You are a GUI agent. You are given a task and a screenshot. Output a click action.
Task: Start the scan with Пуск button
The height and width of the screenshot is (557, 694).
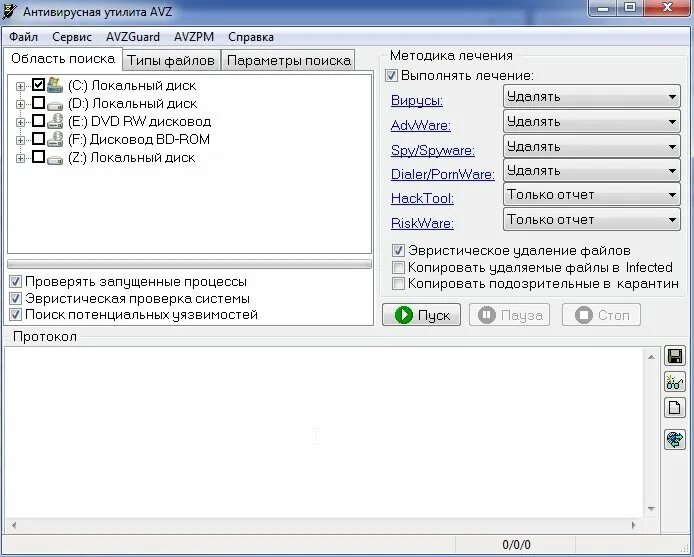tap(421, 315)
